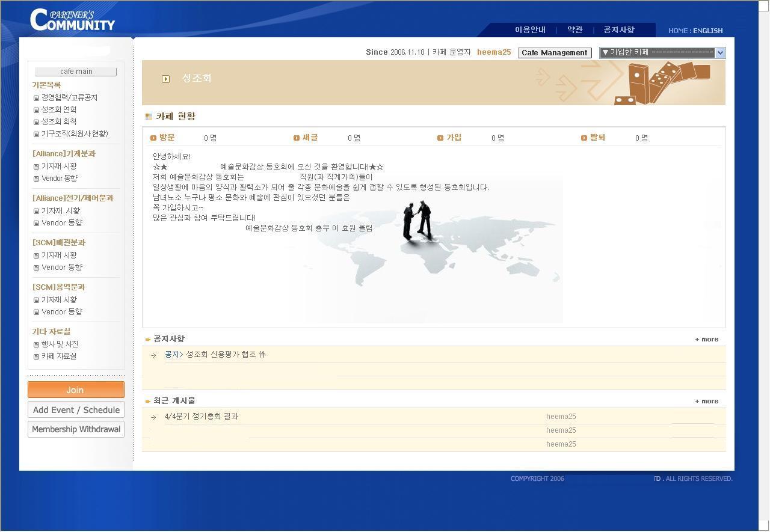Click the arrow icon beside 성조회 title

coord(166,79)
